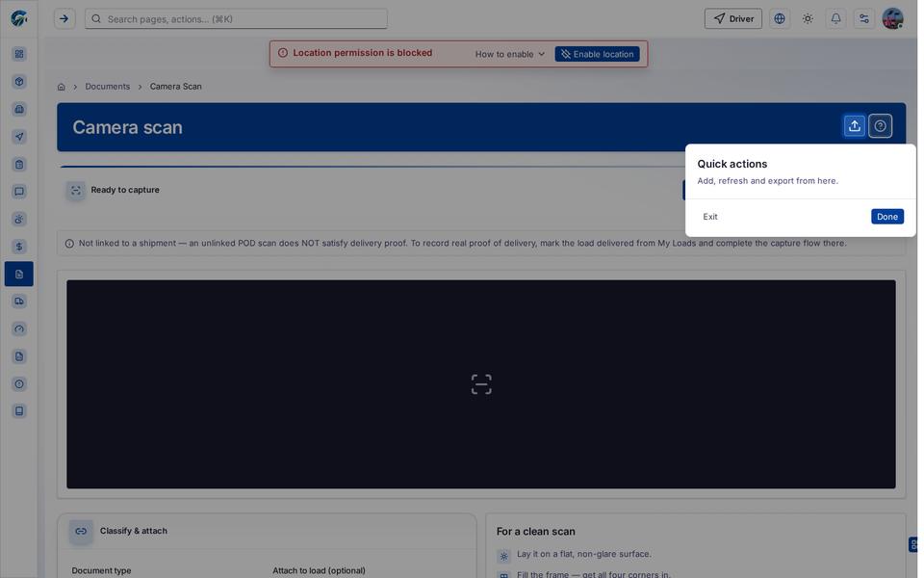This screenshot has height=578, width=924.
Task: Focus the Search pages, actions field
Action: pyautogui.click(x=237, y=19)
